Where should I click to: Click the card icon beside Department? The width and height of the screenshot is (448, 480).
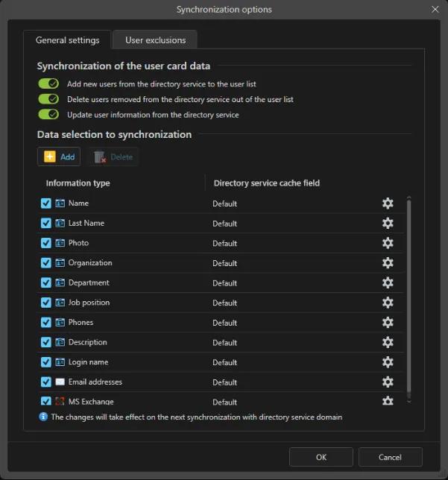tap(60, 283)
